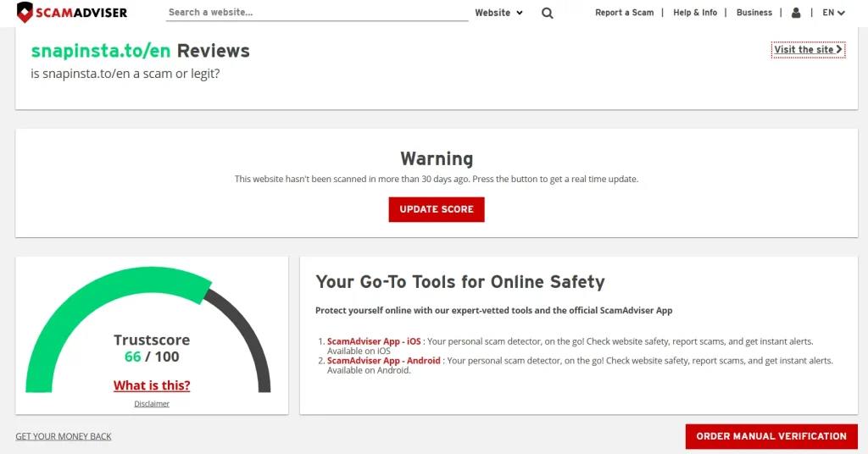Open the What is this? link

[152, 385]
